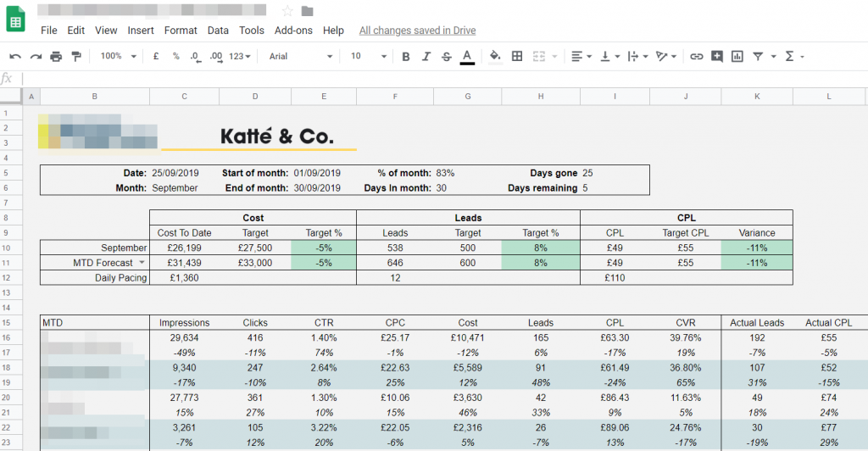Image resolution: width=868 pixels, height=451 pixels.
Task: Toggle Bold formatting
Action: 406,57
